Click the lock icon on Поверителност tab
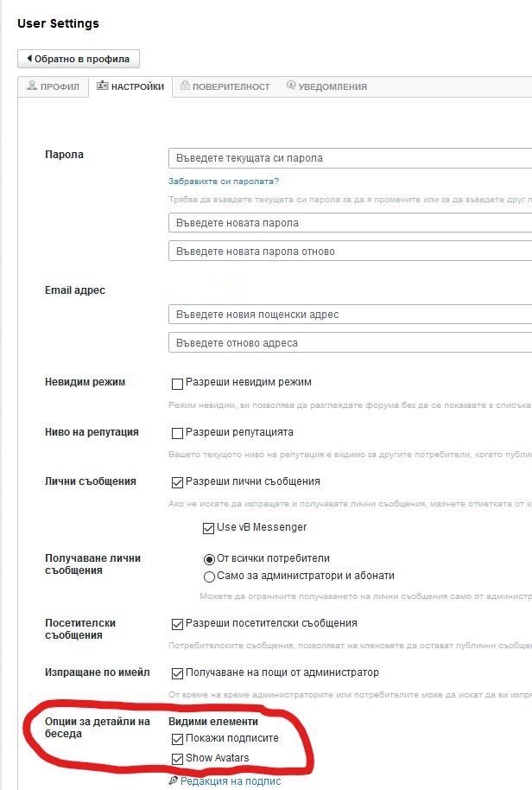The width and height of the screenshot is (532, 790). (184, 86)
